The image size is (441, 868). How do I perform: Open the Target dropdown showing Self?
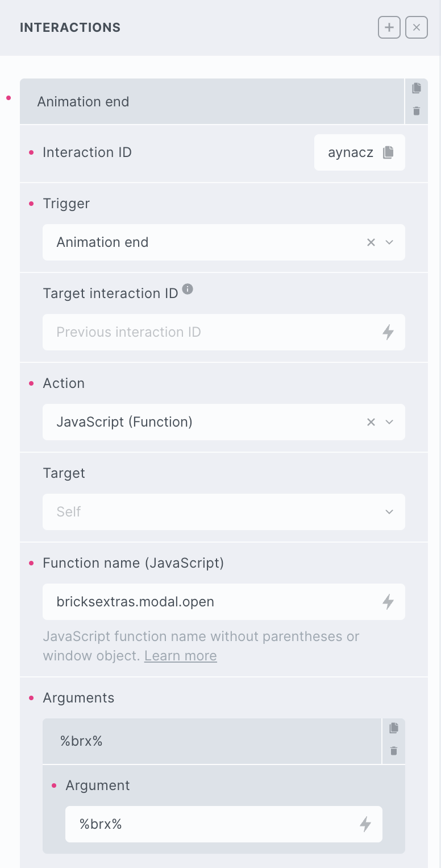tap(223, 512)
